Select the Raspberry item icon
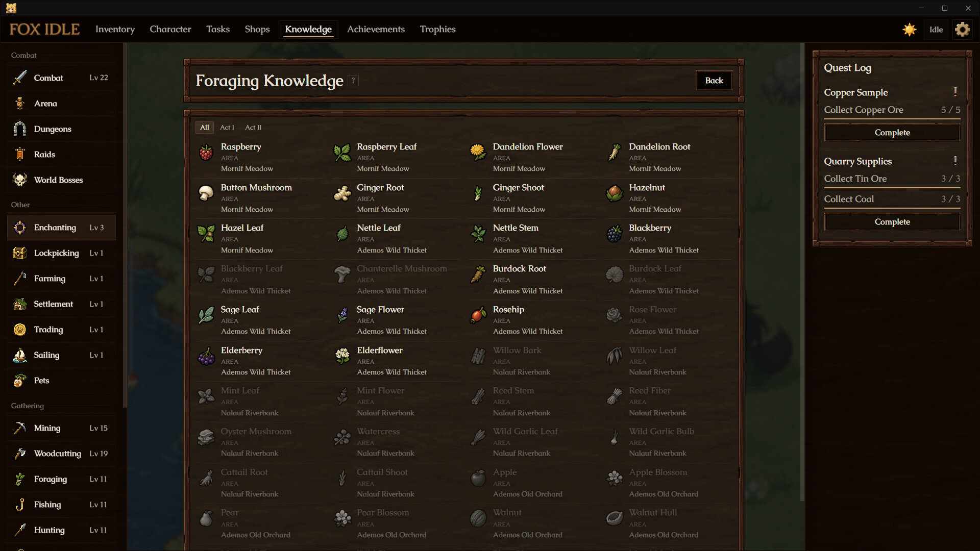Screen dimensions: 980x551 click(206, 152)
